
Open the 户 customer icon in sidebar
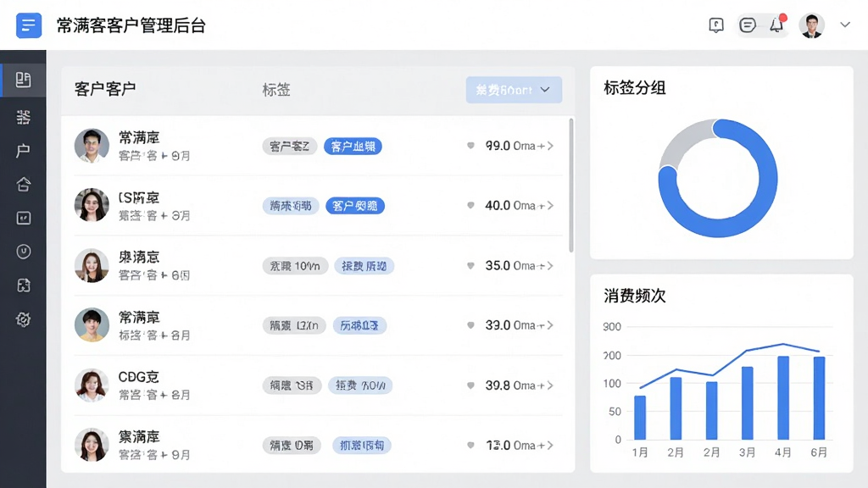point(23,151)
